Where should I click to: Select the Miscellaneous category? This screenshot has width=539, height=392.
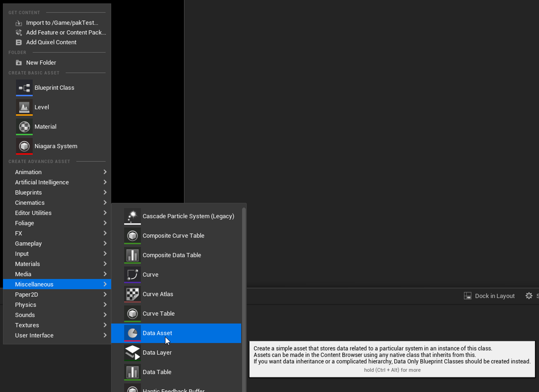pyautogui.click(x=57, y=284)
